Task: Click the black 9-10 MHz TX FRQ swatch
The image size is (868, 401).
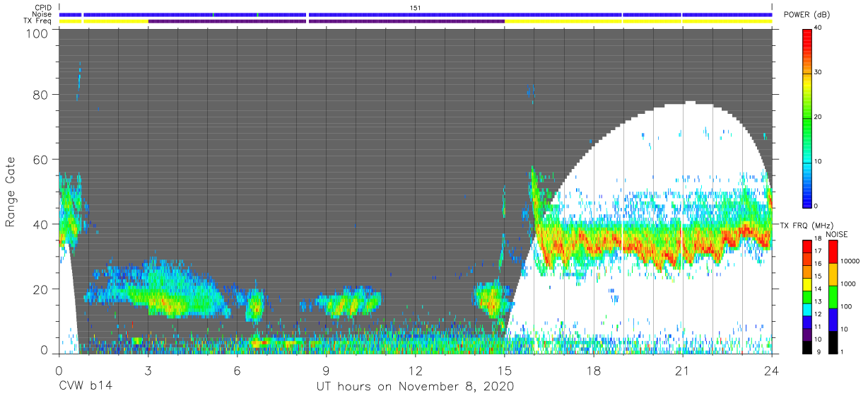Action: [807, 346]
